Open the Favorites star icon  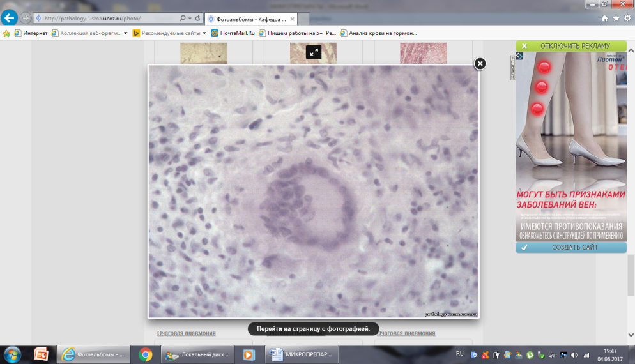coord(616,19)
